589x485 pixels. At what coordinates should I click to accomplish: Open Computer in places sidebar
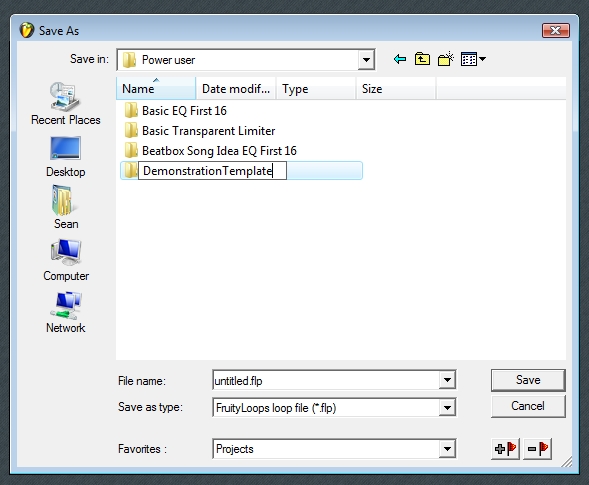pos(66,260)
